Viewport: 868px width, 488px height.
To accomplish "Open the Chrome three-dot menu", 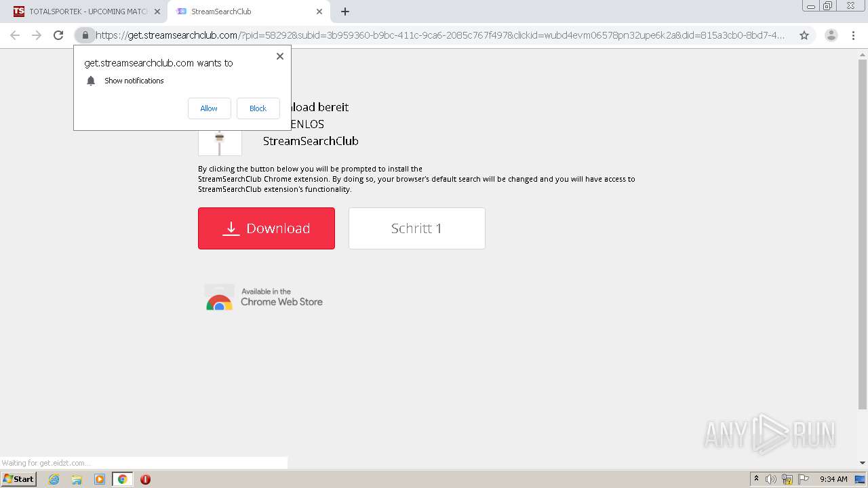I will point(853,35).
